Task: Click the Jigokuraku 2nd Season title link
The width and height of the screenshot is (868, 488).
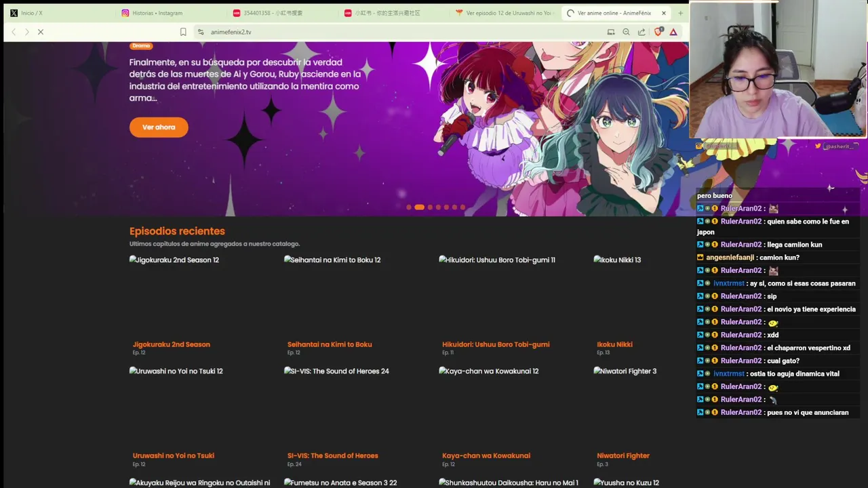Action: tap(172, 344)
